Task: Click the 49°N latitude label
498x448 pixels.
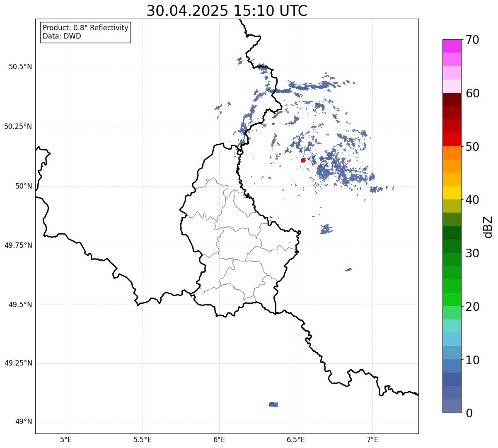Action: (24, 422)
